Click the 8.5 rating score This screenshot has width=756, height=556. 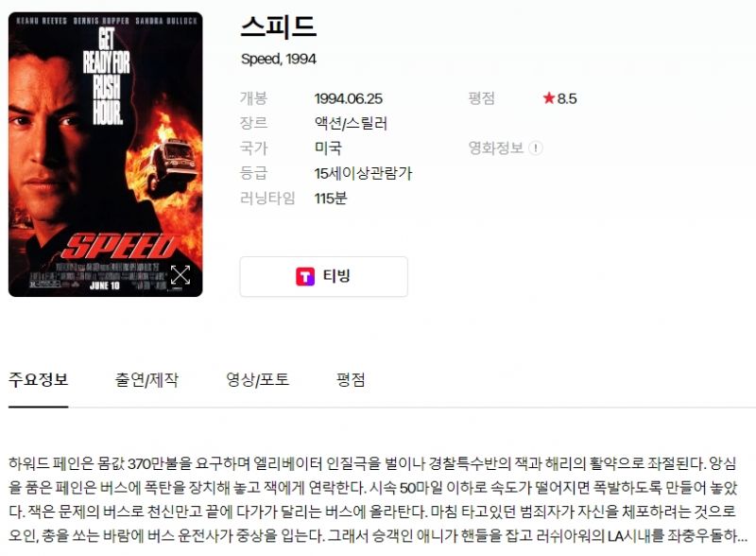(566, 98)
